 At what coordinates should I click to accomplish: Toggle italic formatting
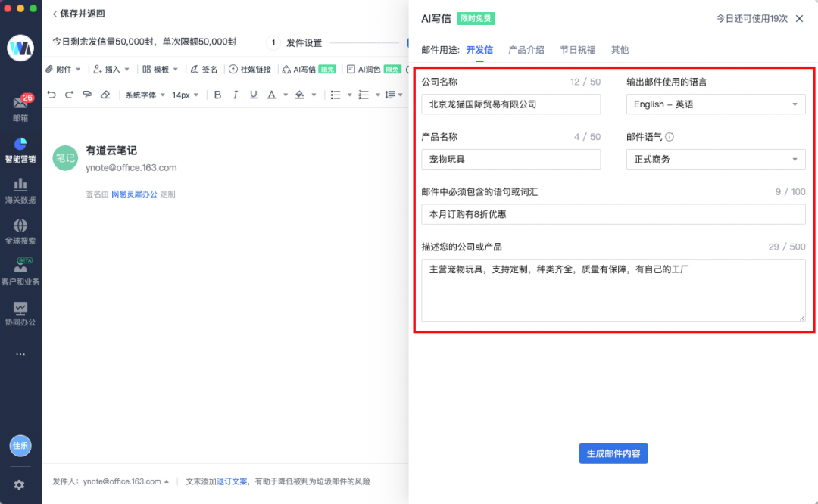[x=236, y=95]
